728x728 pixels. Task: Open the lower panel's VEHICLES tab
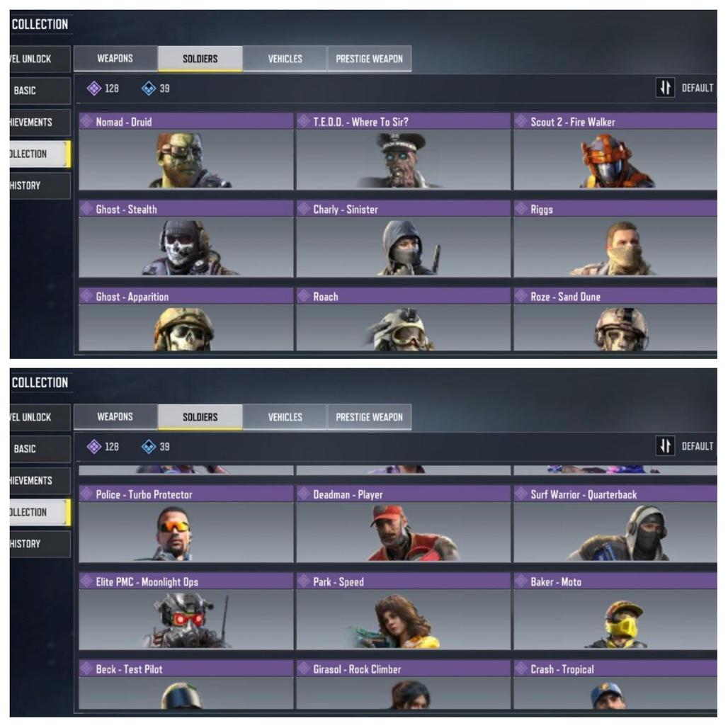click(x=285, y=417)
